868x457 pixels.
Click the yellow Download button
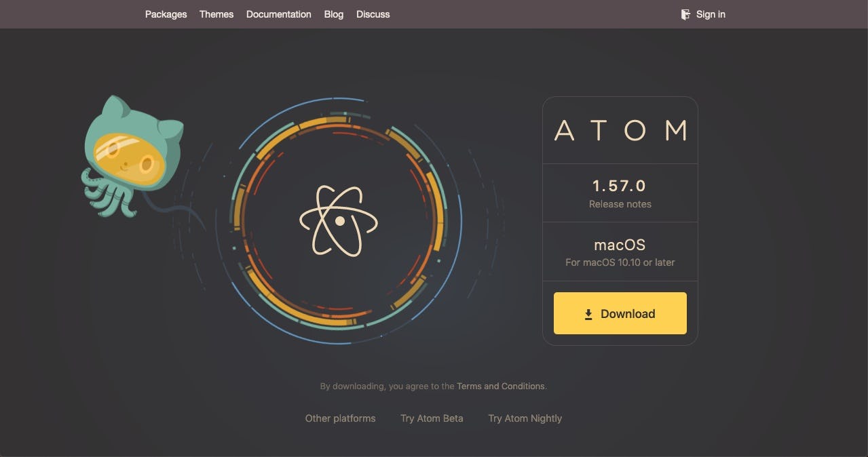(620, 313)
